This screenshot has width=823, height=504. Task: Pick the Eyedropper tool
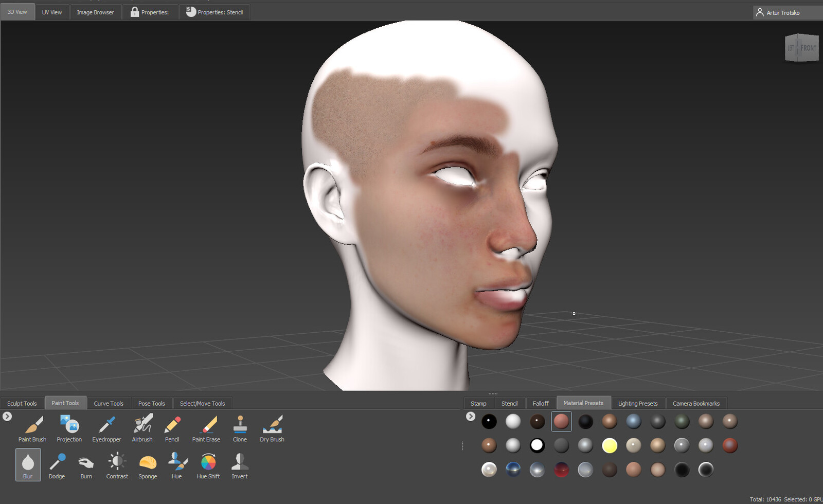106,428
